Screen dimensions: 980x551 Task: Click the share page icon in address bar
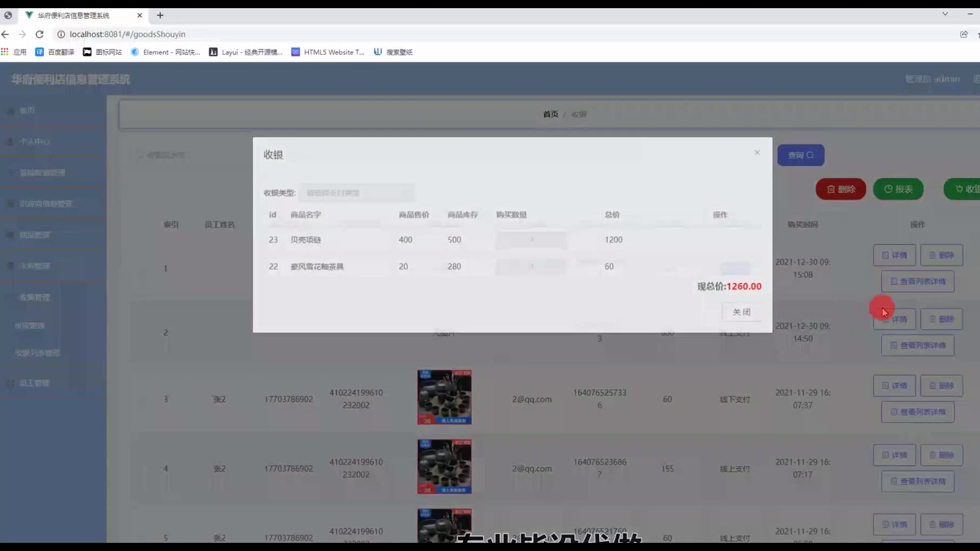[964, 34]
